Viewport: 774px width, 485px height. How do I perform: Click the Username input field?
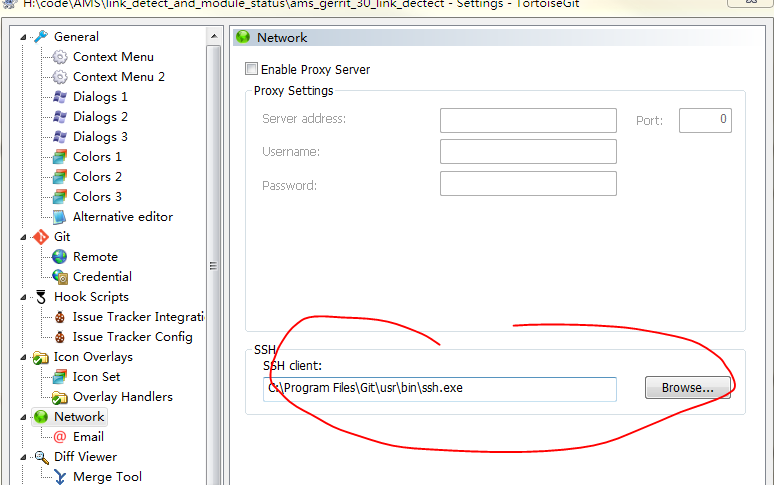point(528,151)
